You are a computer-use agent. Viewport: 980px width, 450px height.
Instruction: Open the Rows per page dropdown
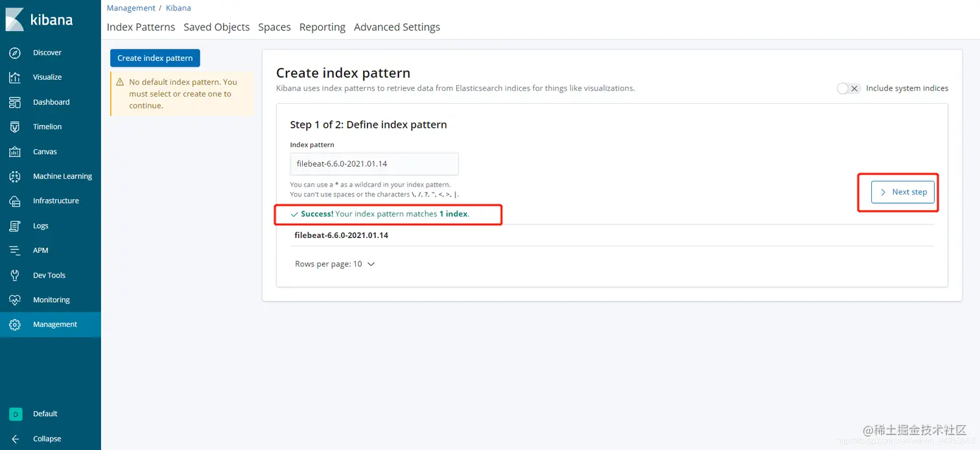pos(335,264)
